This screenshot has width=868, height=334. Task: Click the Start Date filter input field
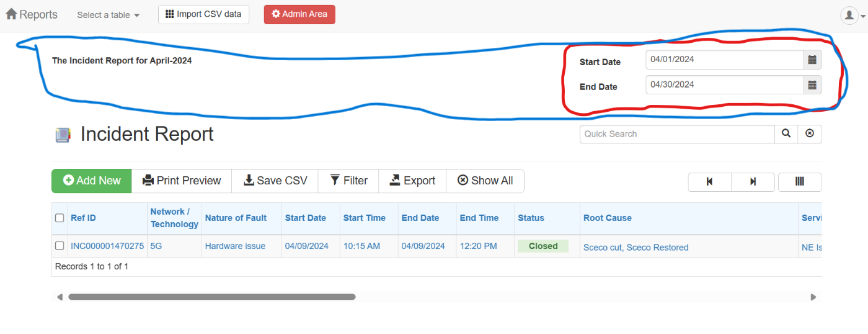[725, 60]
